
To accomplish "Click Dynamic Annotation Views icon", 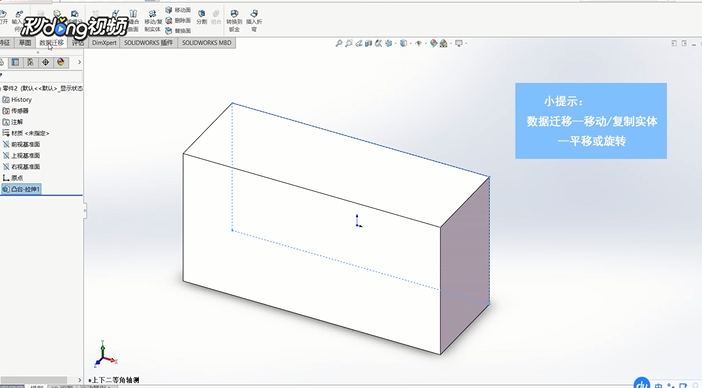I will (x=379, y=43).
